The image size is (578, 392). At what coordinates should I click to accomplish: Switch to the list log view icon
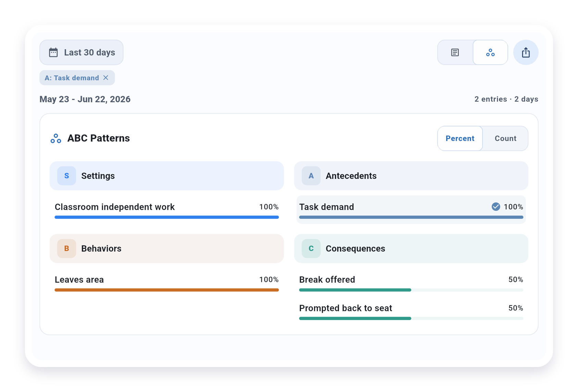[455, 52]
